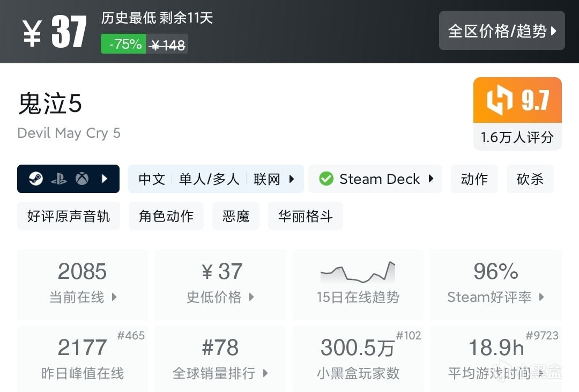The height and width of the screenshot is (392, 579).
Task: Tap the #9723 rank label
Action: 542,336
